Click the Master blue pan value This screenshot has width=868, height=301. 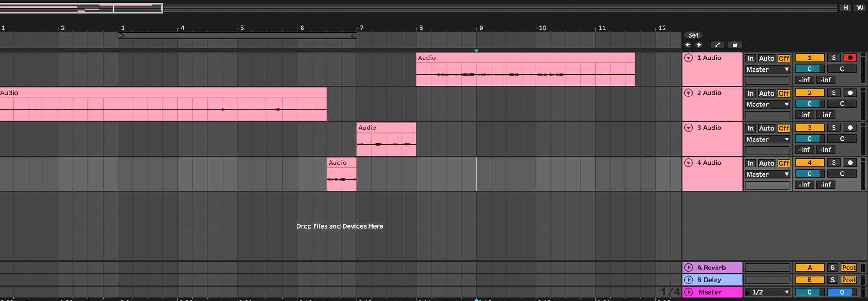point(842,292)
